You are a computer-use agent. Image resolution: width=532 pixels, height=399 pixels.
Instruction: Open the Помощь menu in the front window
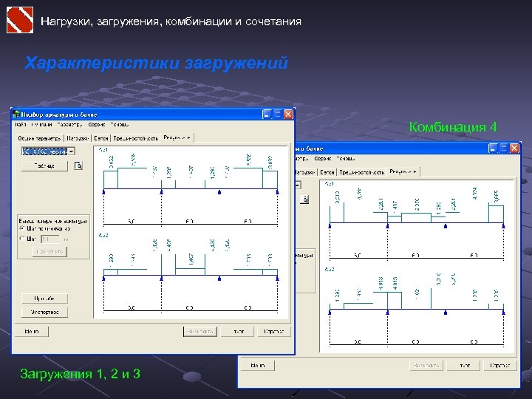coord(120,125)
